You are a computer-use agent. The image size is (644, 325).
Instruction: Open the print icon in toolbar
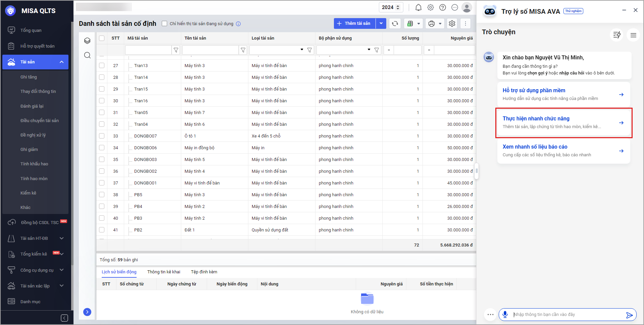(432, 23)
